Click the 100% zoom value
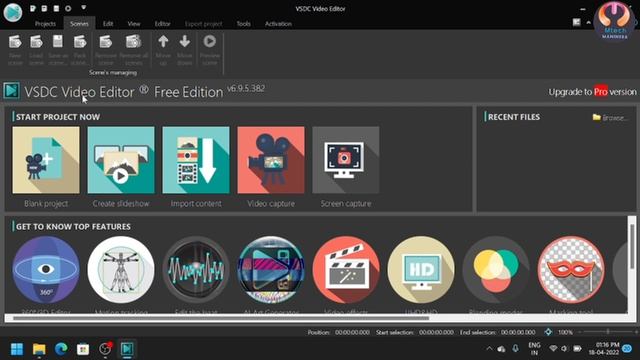The width and height of the screenshot is (640, 360). [x=565, y=332]
